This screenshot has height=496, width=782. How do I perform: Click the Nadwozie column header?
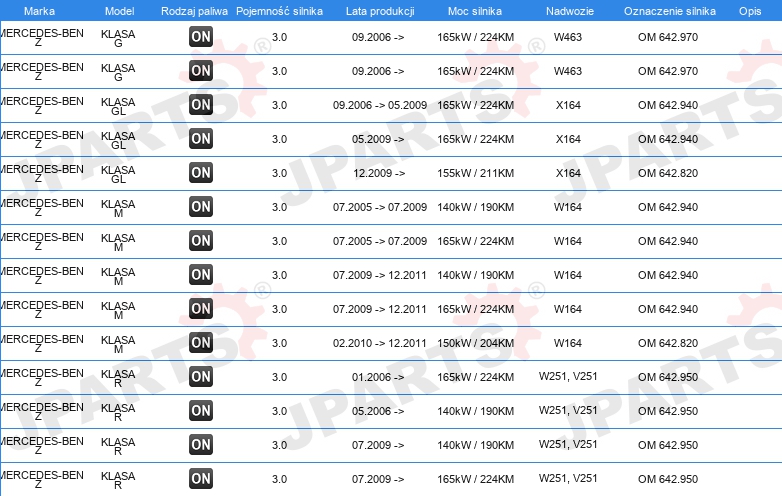tap(570, 11)
